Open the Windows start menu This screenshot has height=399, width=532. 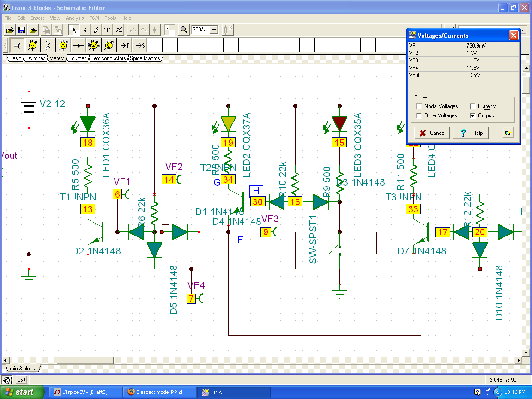click(x=22, y=392)
